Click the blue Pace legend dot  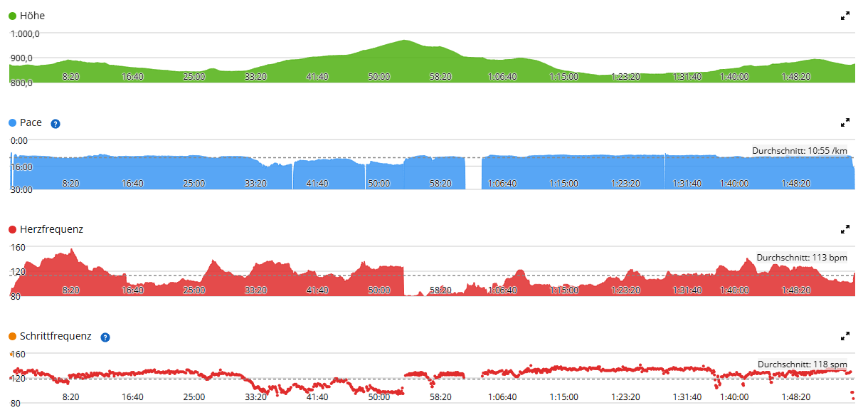12,122
